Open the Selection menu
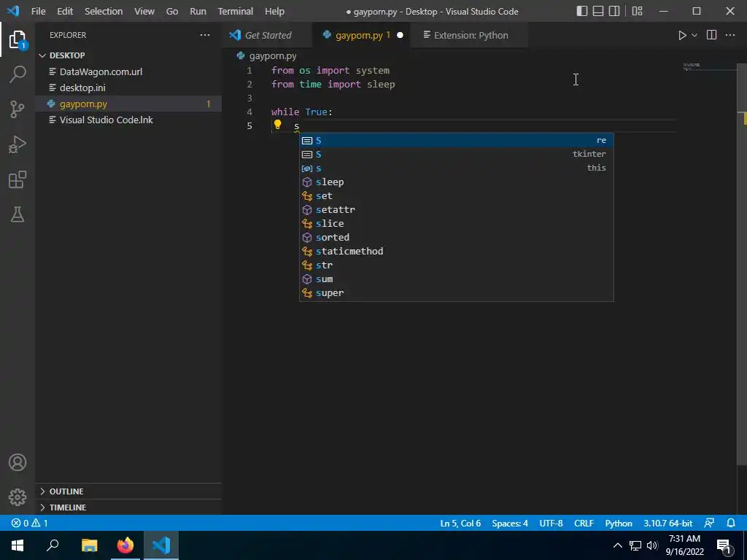747x560 pixels. coord(104,11)
